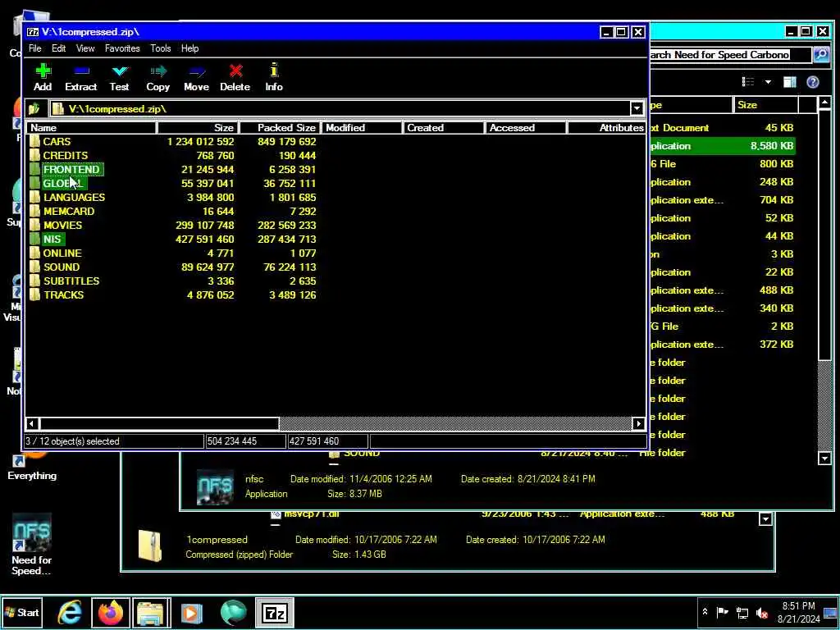Click the horizontal scrollbar right arrow
The width and height of the screenshot is (840, 630).
[x=638, y=424]
